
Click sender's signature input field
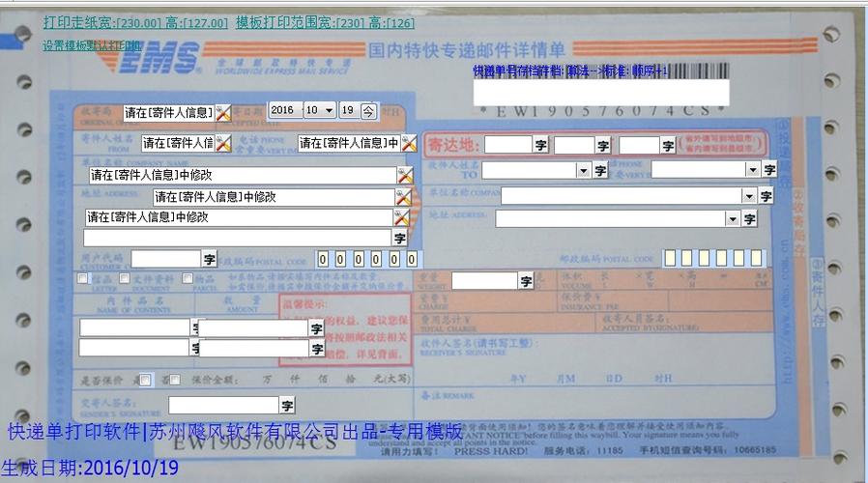point(223,405)
